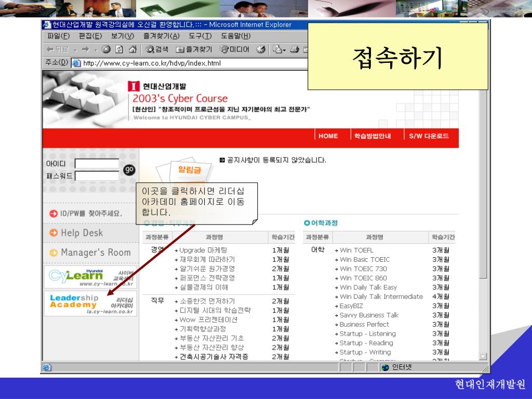532x399 pixels.
Task: Open the 즐겨찾기(A) menu
Action: [x=161, y=36]
